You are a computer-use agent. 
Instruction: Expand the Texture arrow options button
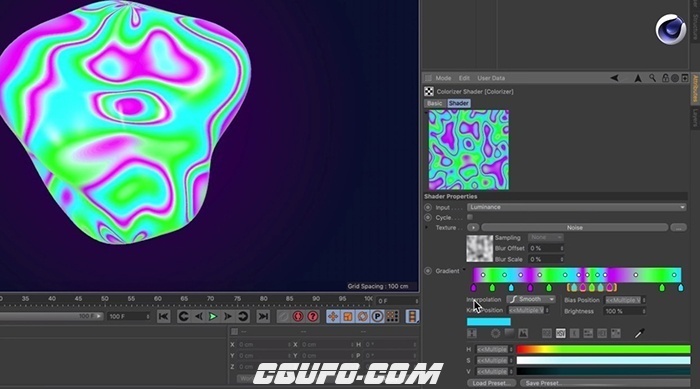pos(473,228)
